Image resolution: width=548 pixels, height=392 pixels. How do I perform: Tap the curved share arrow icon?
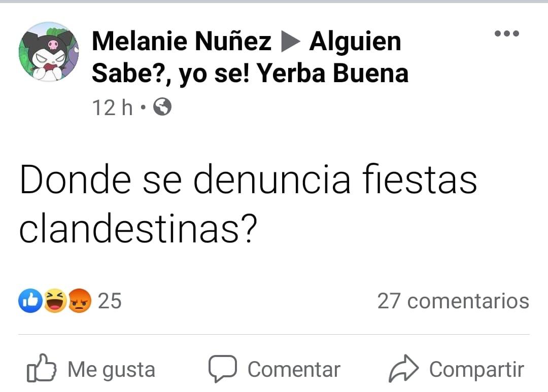(x=404, y=368)
